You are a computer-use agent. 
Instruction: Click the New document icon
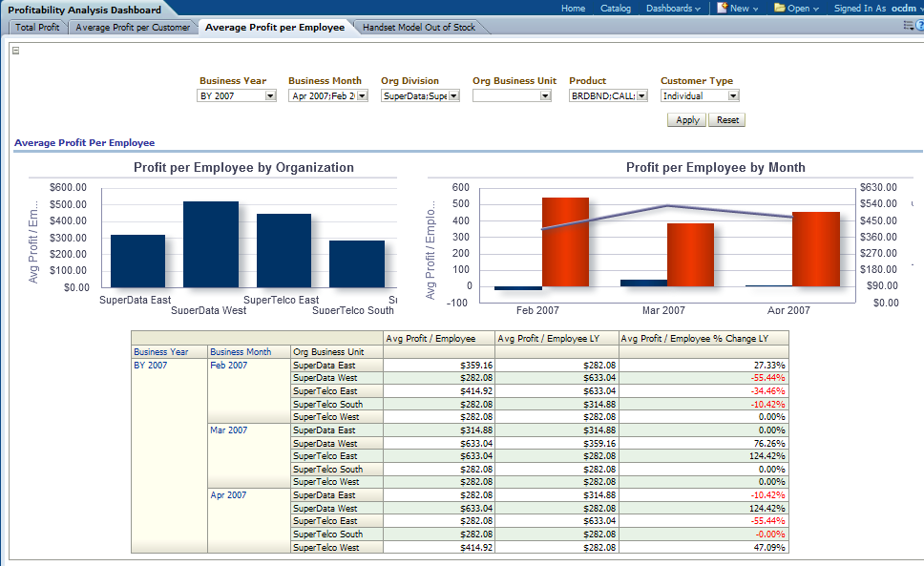coord(723,8)
